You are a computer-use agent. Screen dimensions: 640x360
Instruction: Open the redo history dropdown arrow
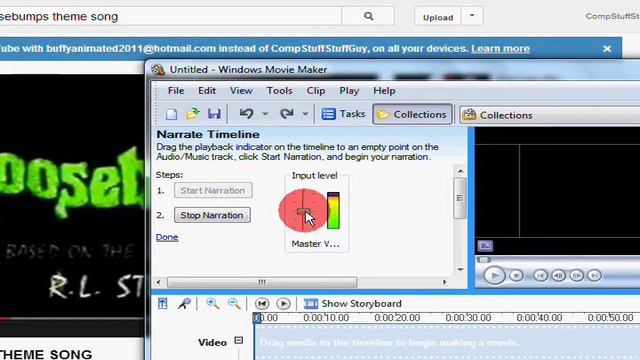coord(305,114)
